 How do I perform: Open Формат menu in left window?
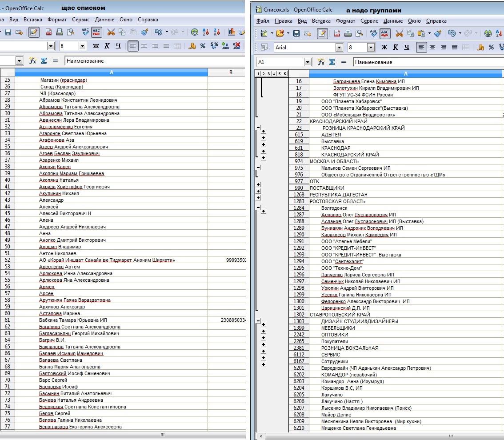[57, 20]
